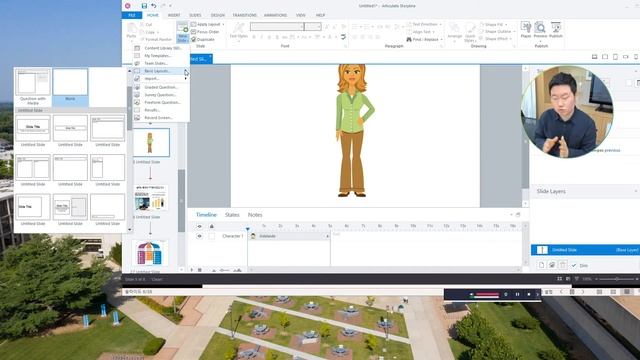Viewport: 640px width, 360px height.
Task: Click the Cut command
Action: 146,24
